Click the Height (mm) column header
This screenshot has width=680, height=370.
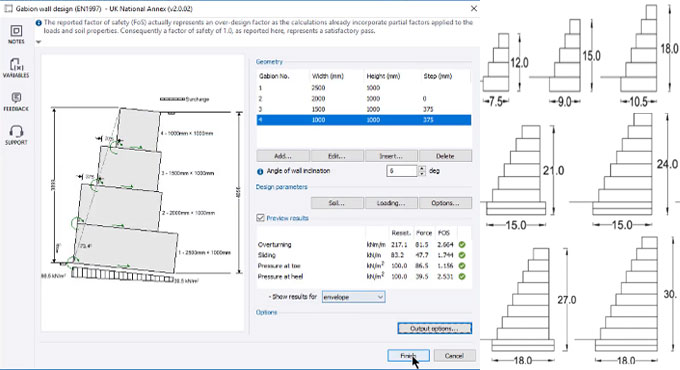tap(383, 76)
